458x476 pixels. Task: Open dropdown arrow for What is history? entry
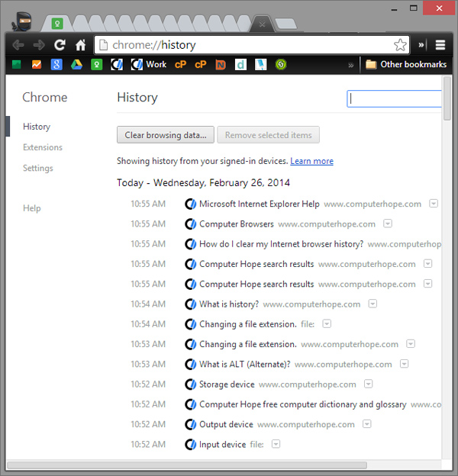(373, 304)
